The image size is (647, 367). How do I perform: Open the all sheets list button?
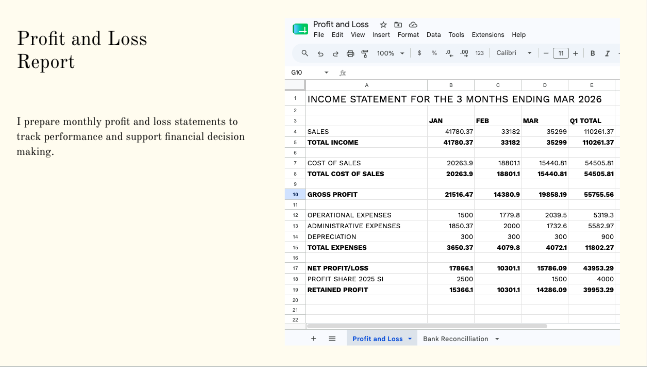click(x=332, y=339)
